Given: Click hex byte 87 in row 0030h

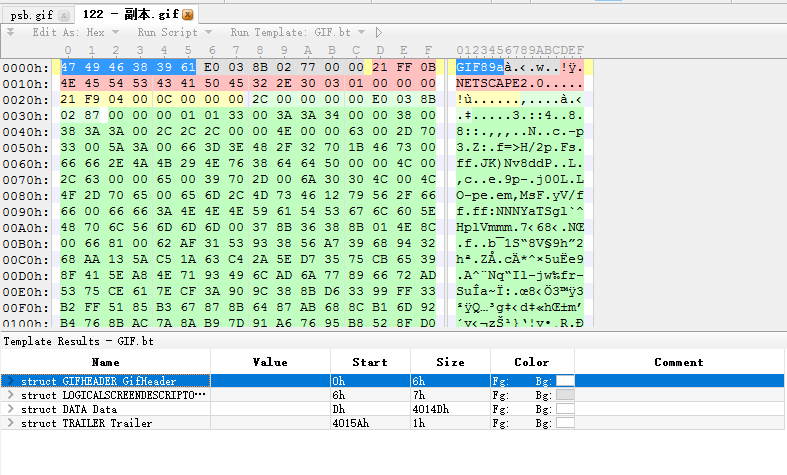Looking at the screenshot, I should (x=92, y=115).
